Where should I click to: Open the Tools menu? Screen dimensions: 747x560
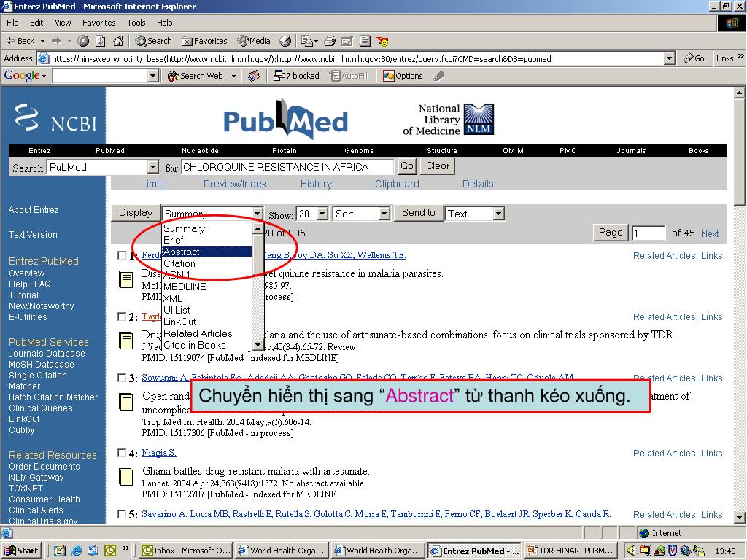(x=136, y=23)
